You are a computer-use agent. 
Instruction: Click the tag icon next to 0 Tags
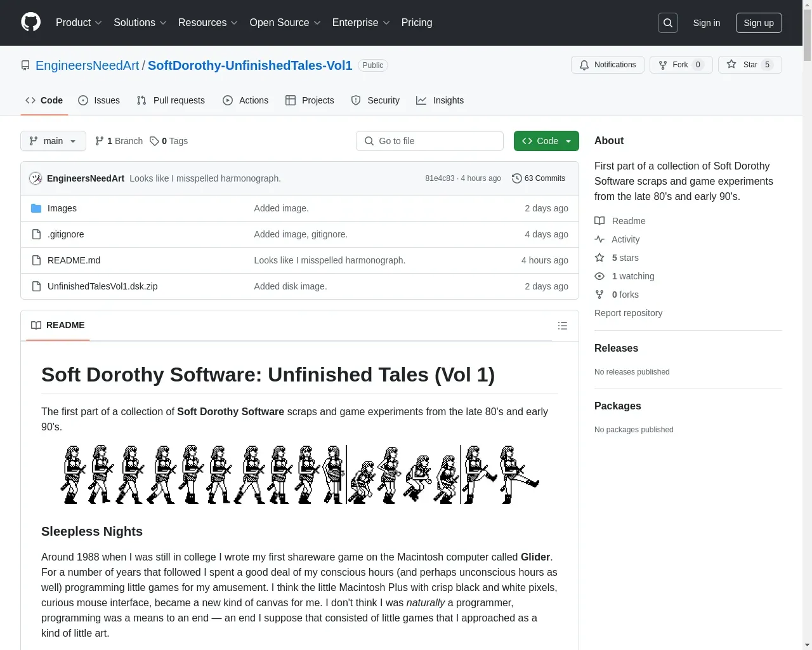(x=154, y=141)
